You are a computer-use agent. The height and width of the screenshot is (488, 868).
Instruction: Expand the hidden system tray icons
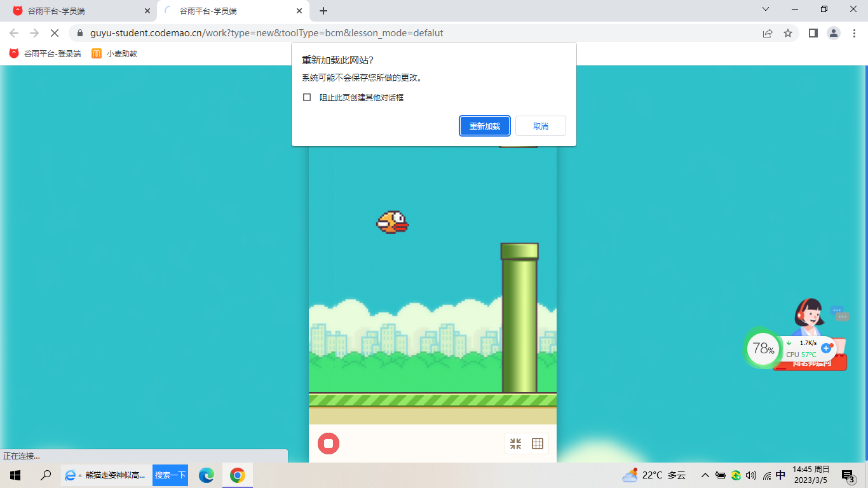(x=705, y=475)
